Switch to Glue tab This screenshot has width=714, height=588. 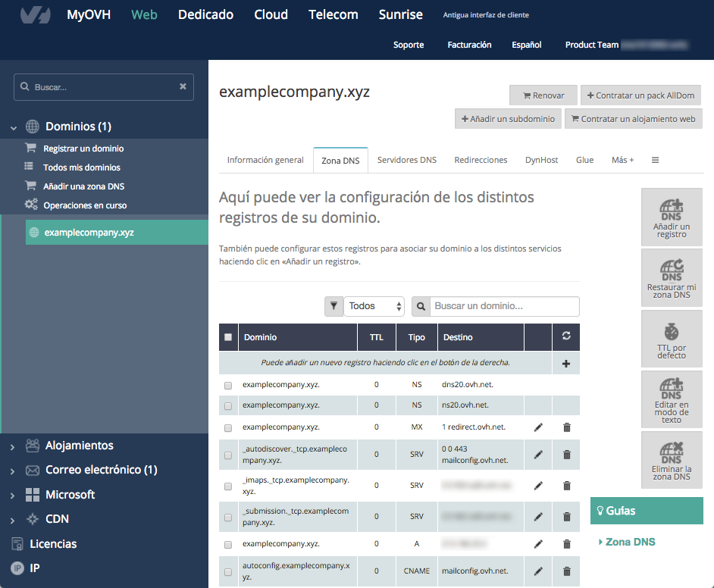pyautogui.click(x=584, y=160)
